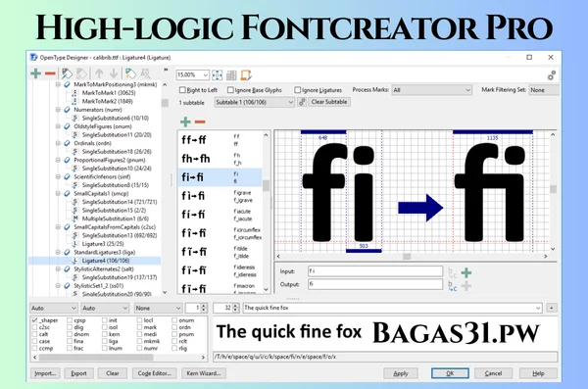Click the orange note icon in the preview toolbar
The height and width of the screenshot is (389, 588).
pyautogui.click(x=246, y=75)
